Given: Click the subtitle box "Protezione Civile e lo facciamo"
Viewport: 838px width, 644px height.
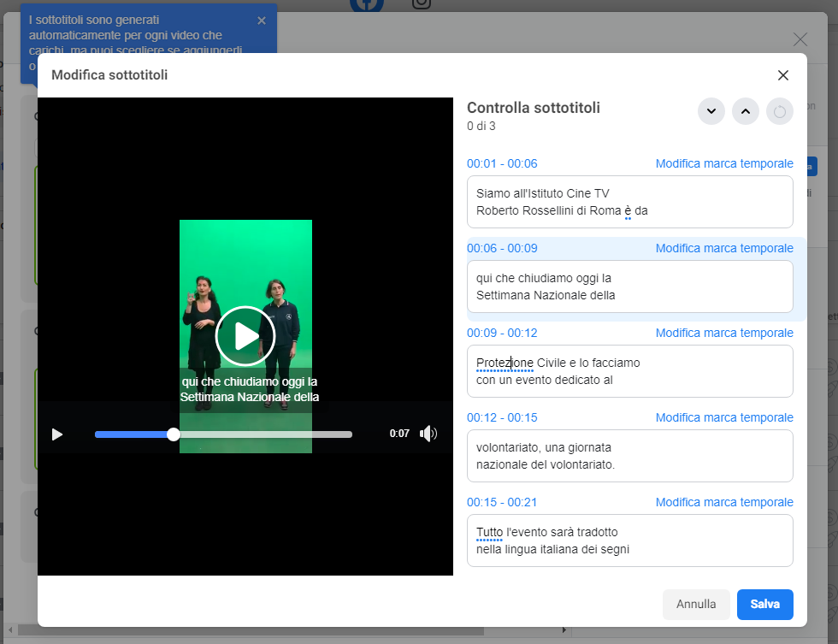Looking at the screenshot, I should coord(630,371).
